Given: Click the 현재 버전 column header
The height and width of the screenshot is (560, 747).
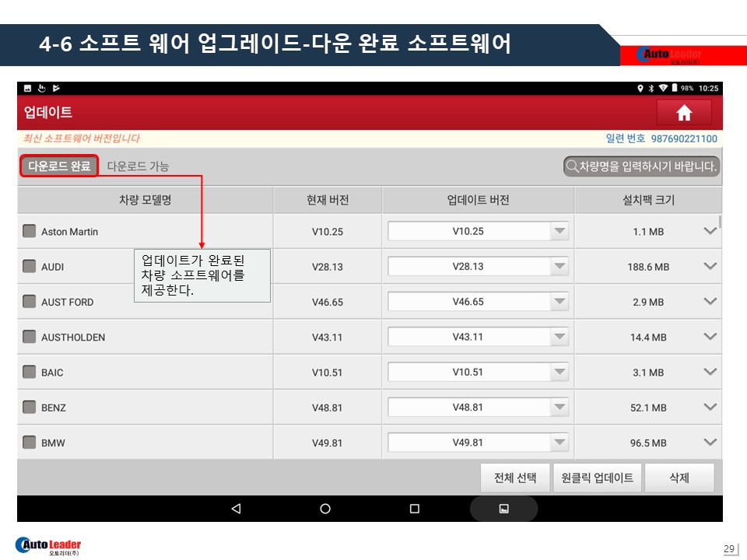Looking at the screenshot, I should point(328,200).
